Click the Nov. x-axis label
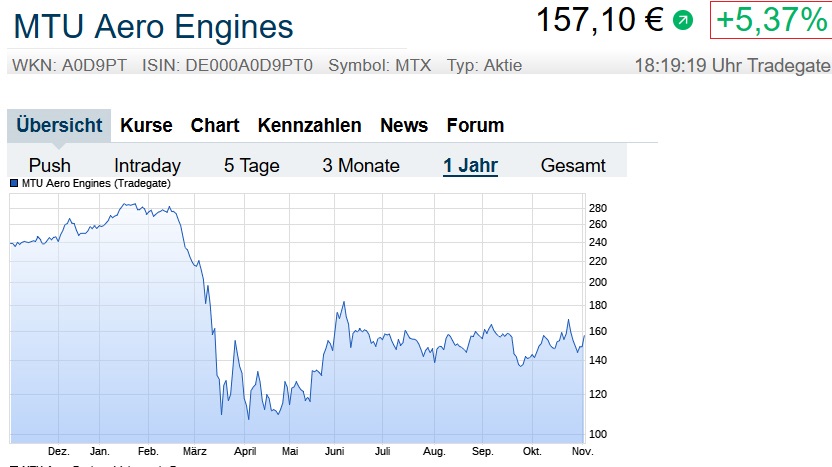Screen dimensions: 832x467 coord(582,452)
